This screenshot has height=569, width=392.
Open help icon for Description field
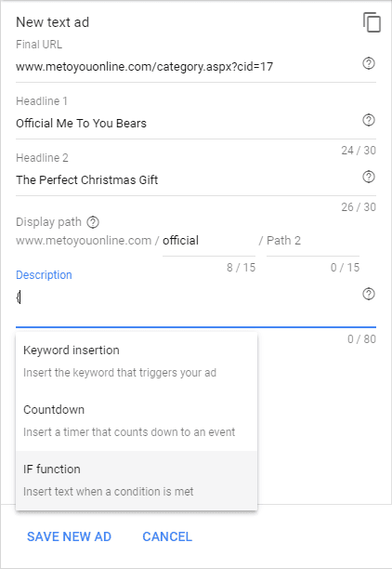coord(369,294)
